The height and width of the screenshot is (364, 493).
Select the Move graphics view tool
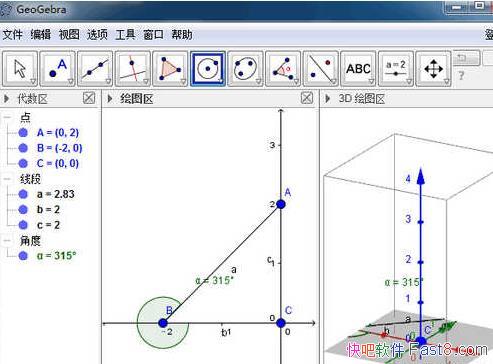pos(433,69)
